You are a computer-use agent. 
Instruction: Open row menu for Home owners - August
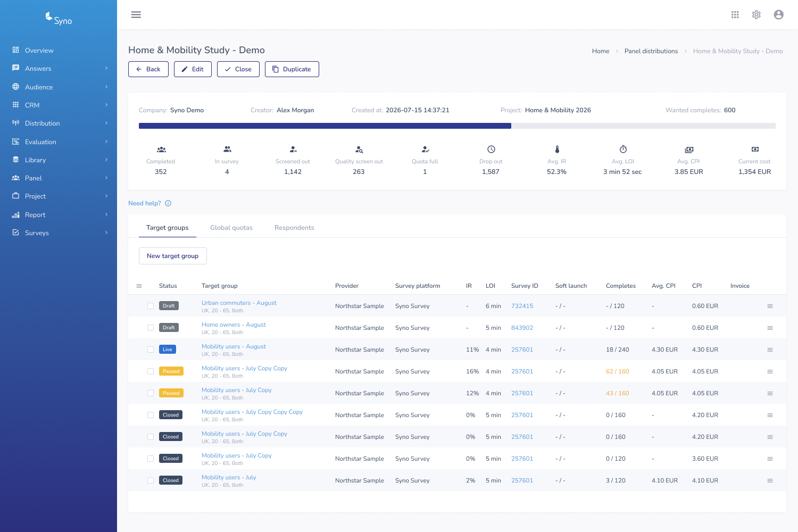click(770, 328)
